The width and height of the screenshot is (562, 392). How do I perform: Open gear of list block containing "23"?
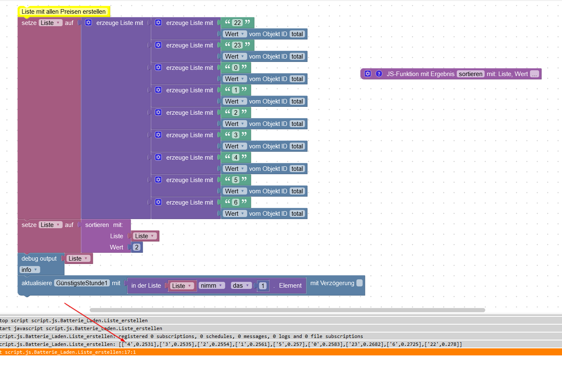pos(158,45)
